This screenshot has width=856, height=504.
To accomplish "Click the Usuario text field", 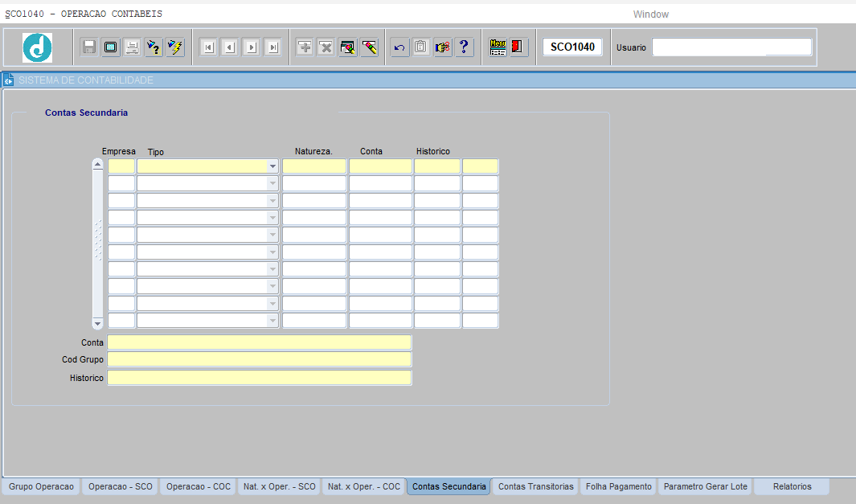I will (731, 47).
